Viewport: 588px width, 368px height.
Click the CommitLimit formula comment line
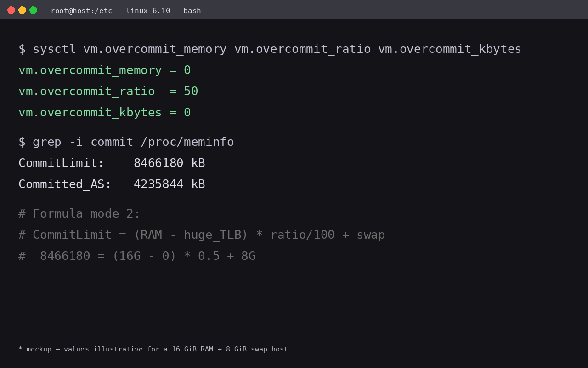[202, 235]
